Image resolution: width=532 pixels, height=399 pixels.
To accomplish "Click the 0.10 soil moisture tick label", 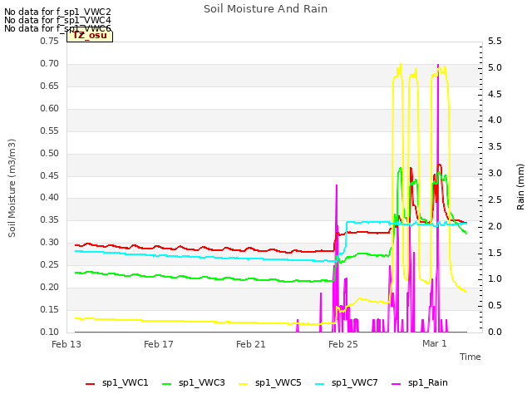I will [50, 332].
